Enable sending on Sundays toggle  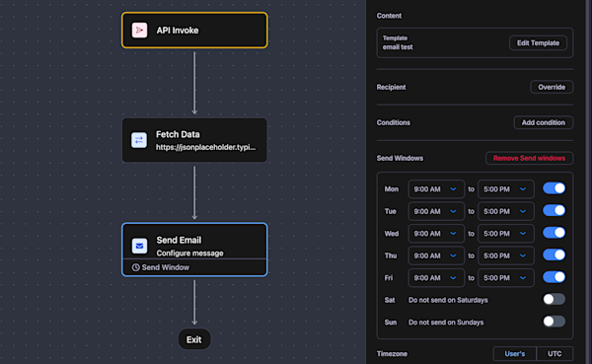[554, 322]
